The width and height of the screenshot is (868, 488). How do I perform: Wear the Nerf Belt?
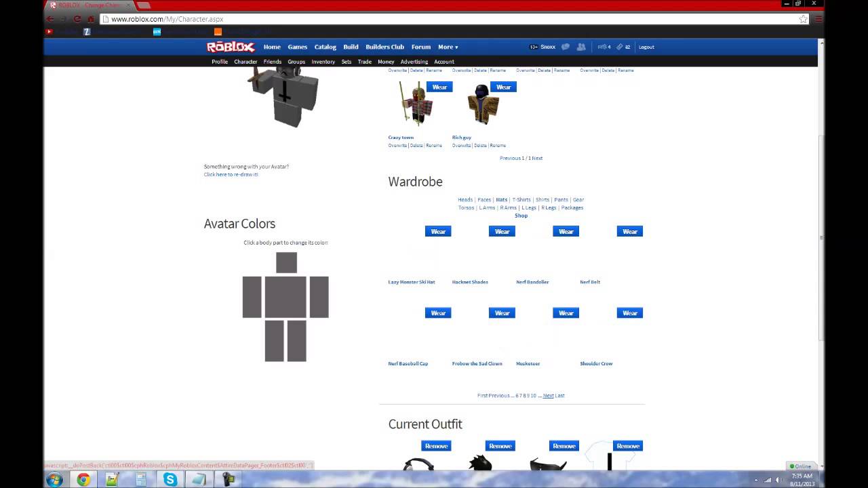[x=630, y=231]
